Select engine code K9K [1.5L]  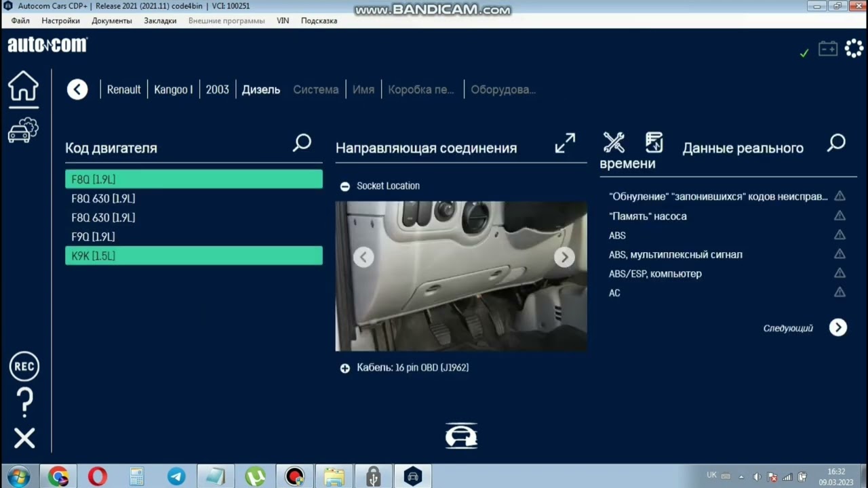(194, 256)
